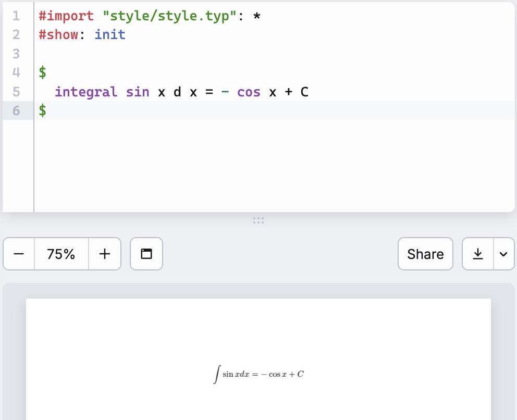
Task: Click the "integral" keyword in the code
Action: pos(86,92)
